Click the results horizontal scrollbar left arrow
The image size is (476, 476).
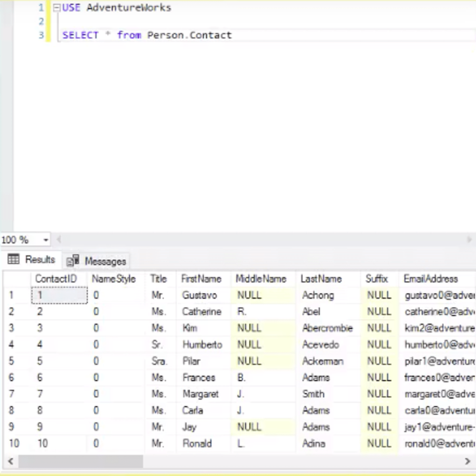11,461
